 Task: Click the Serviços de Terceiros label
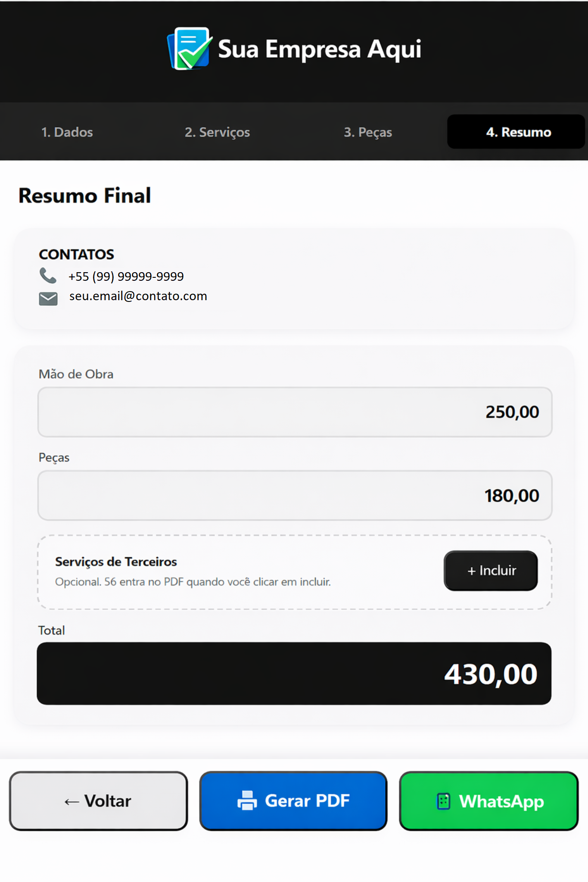tap(116, 562)
